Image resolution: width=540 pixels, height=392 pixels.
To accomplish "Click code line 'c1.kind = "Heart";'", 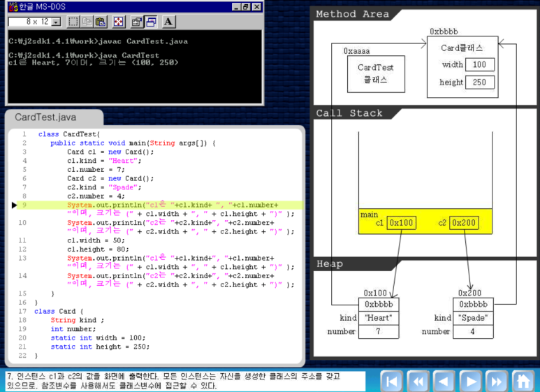I will (104, 161).
